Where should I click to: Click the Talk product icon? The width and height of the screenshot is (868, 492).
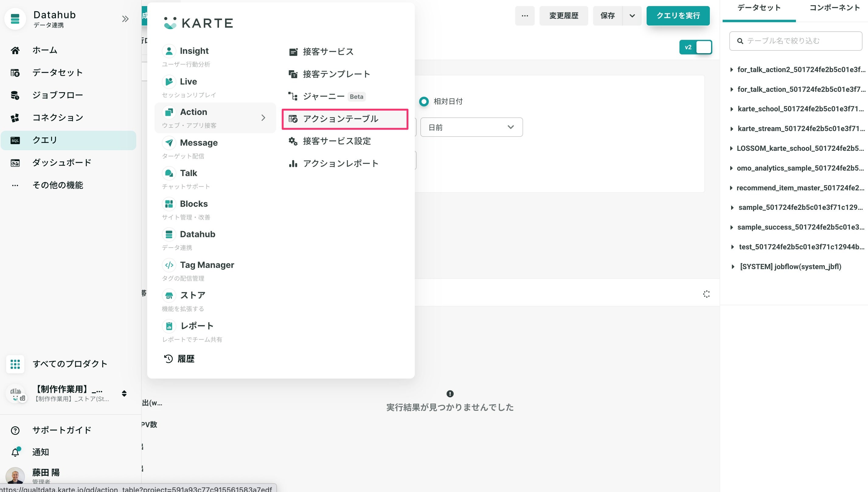[x=169, y=173]
